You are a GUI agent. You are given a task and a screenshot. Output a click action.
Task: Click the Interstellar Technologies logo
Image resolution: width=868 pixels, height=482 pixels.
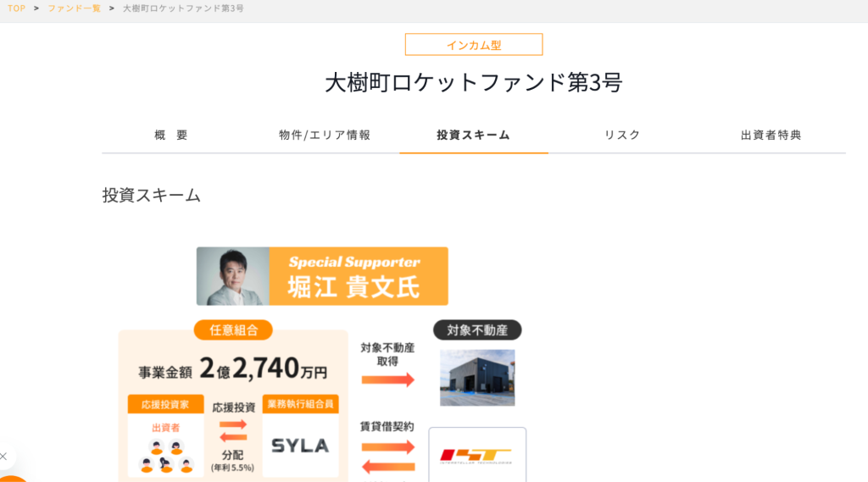click(x=476, y=456)
